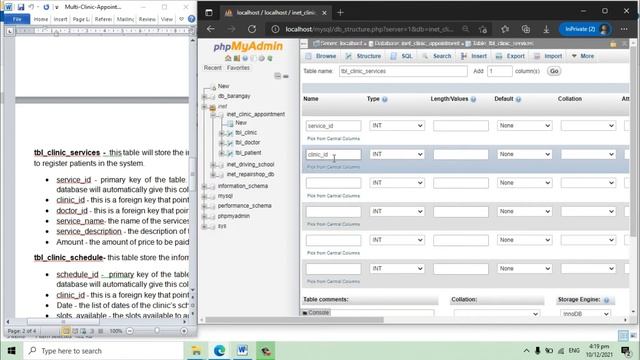Click the Repeat icon in Word's quick access toolbar

pyautogui.click(x=46, y=7)
